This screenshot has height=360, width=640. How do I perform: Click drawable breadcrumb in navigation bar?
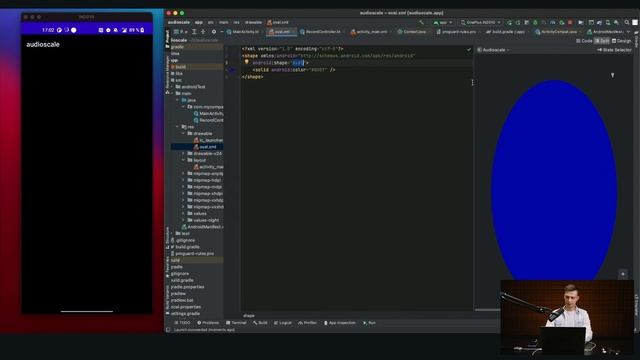(253, 22)
